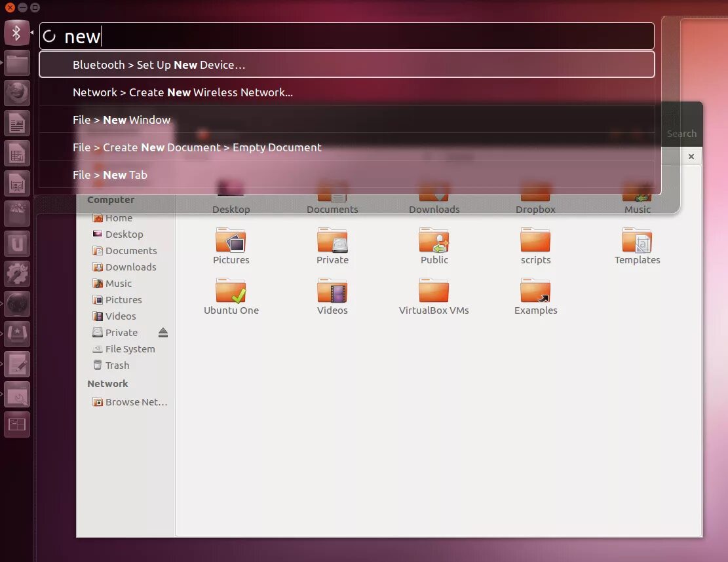
Task: Open Ubuntu One launcher icon
Action: point(17,244)
